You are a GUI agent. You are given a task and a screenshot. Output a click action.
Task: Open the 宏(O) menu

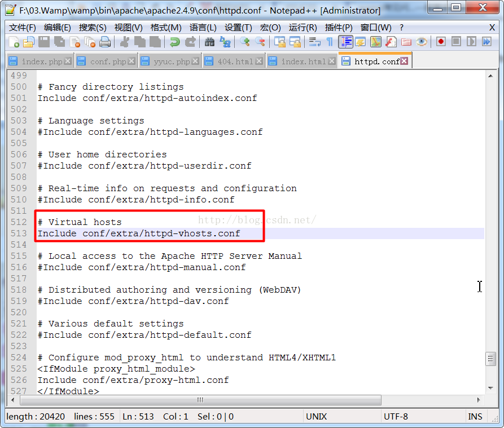pos(270,28)
